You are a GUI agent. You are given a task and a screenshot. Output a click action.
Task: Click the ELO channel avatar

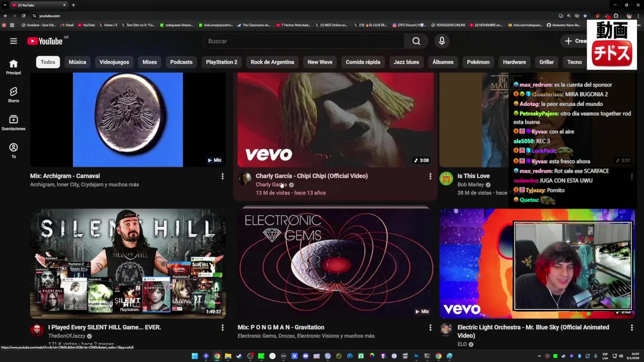coord(446,330)
